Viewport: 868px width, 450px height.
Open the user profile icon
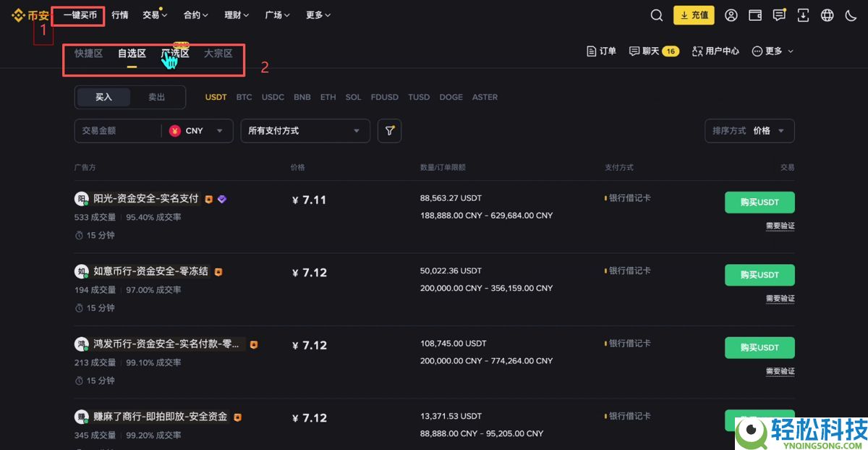pyautogui.click(x=731, y=14)
